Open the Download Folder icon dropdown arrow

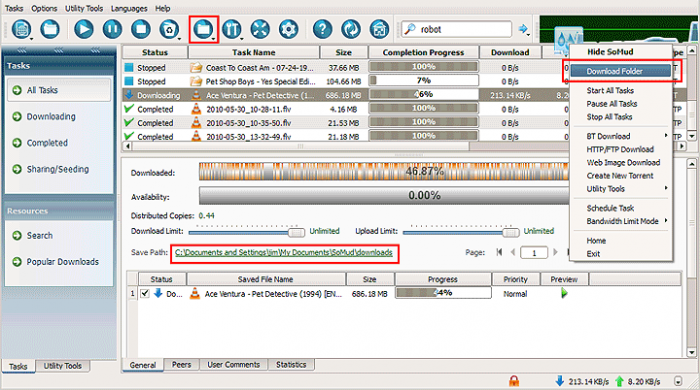point(213,39)
